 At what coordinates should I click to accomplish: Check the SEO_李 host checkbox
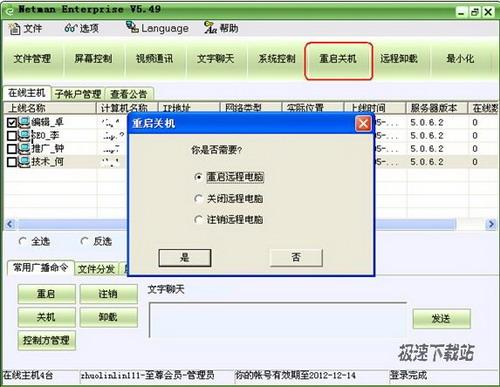click(12, 136)
